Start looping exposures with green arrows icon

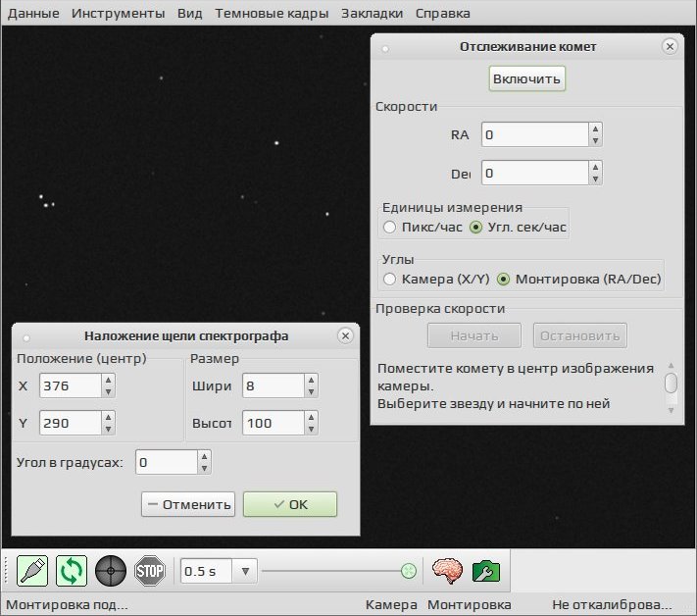tap(72, 571)
